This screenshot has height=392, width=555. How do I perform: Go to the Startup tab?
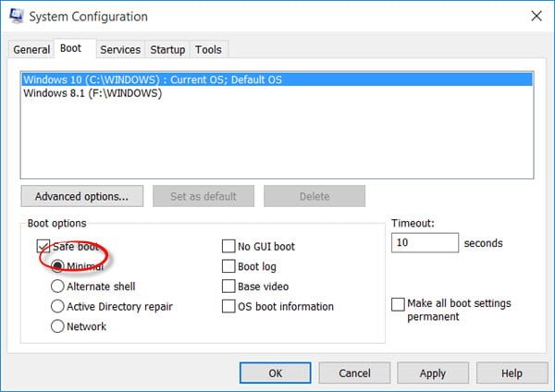click(x=167, y=49)
